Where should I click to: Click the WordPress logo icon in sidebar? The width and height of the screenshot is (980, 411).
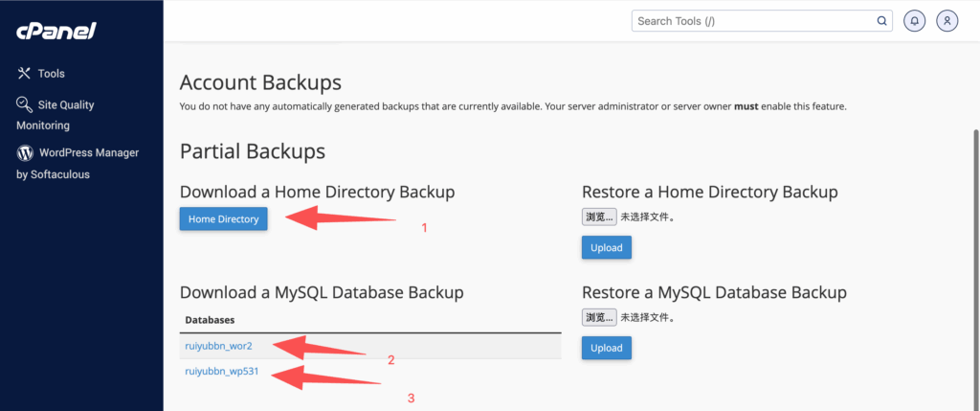tap(25, 152)
